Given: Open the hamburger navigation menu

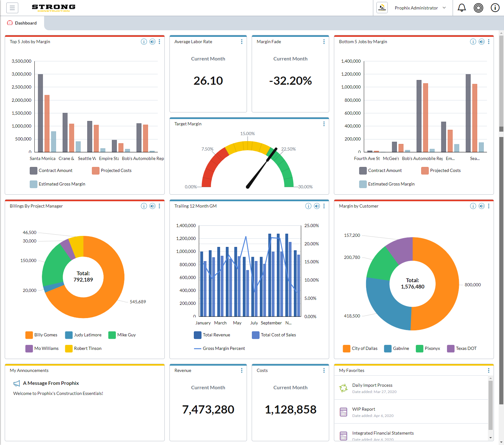Looking at the screenshot, I should tap(12, 8).
